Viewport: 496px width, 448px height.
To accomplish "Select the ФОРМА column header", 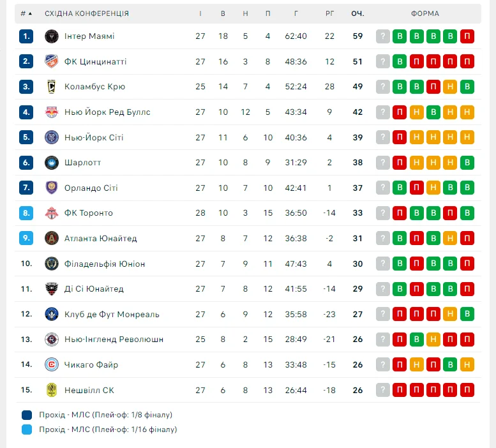I will click(x=425, y=13).
